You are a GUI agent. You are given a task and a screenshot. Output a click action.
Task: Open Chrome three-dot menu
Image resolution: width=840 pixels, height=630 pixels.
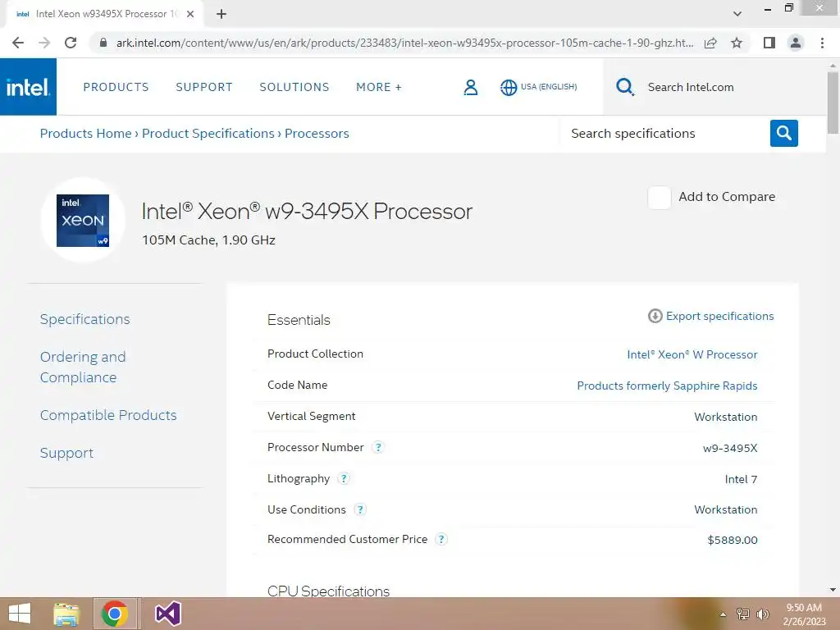[822, 43]
